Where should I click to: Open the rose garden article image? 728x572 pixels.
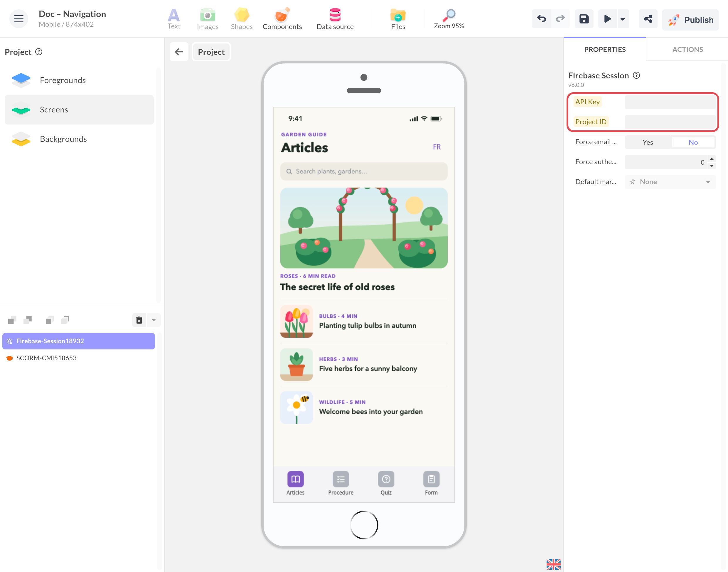point(363,228)
